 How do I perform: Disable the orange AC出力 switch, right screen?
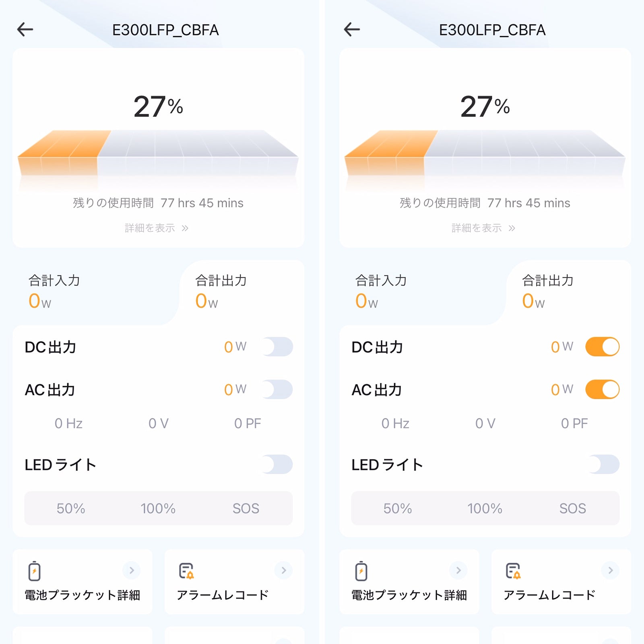(x=602, y=390)
